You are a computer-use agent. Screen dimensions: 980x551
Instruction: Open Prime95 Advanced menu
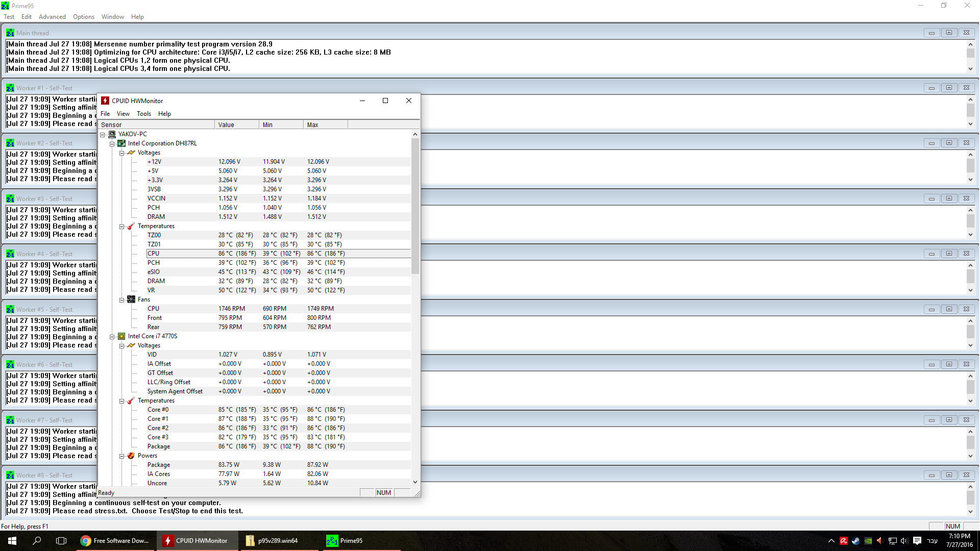coord(52,17)
